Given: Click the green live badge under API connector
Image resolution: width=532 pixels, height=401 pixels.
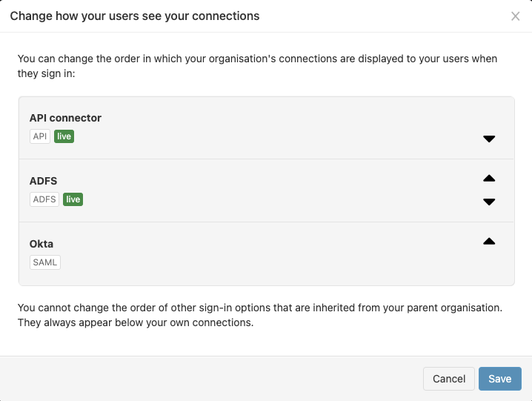Looking at the screenshot, I should click(x=64, y=136).
